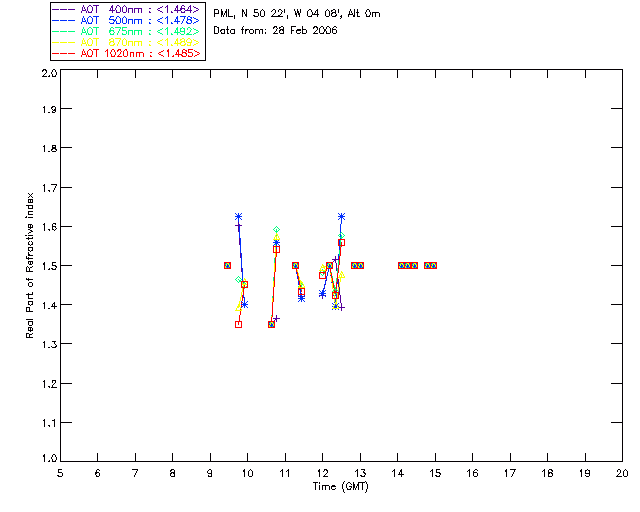Click the 'AOT 500nm : <1.476>' legend entry
Screen dimensions: 640x512
tap(126, 20)
